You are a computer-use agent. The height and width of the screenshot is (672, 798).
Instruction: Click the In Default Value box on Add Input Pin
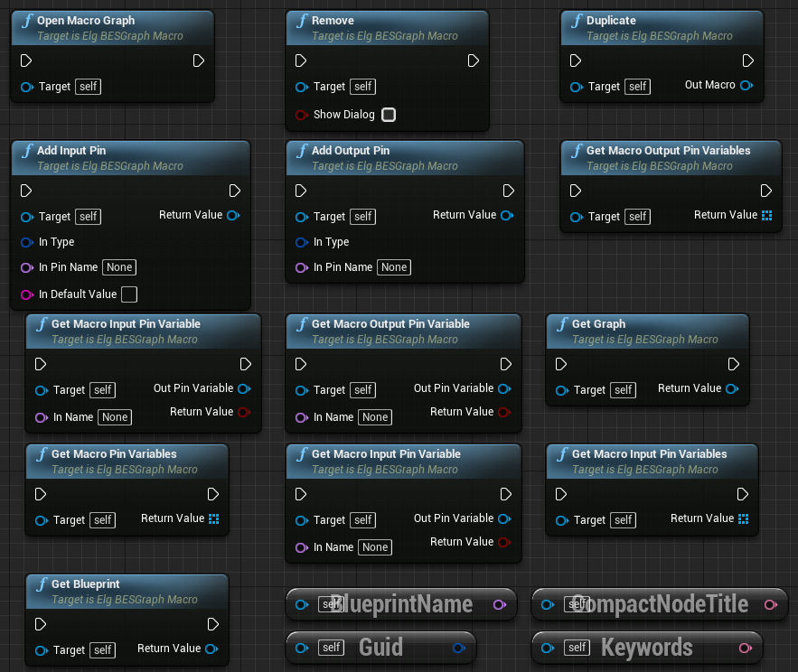point(128,294)
